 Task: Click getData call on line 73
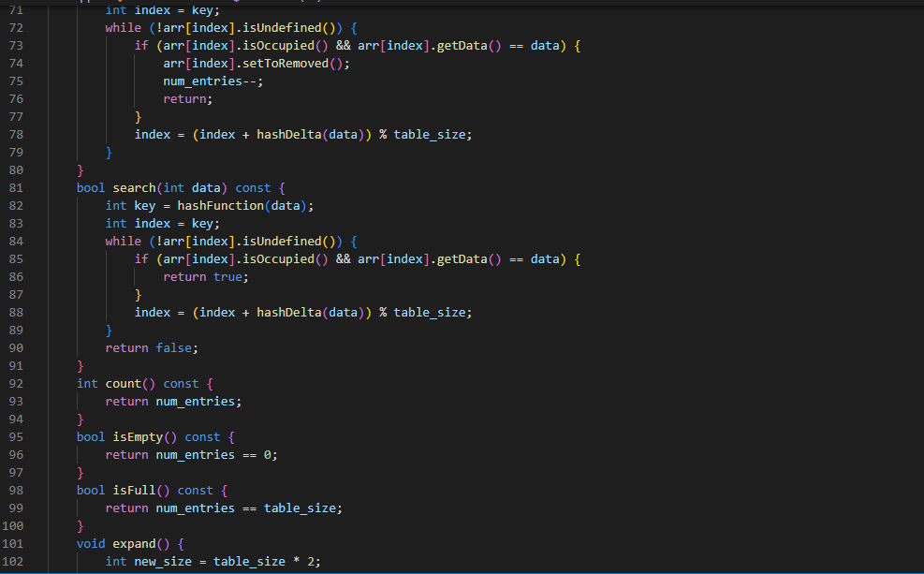[x=462, y=45]
